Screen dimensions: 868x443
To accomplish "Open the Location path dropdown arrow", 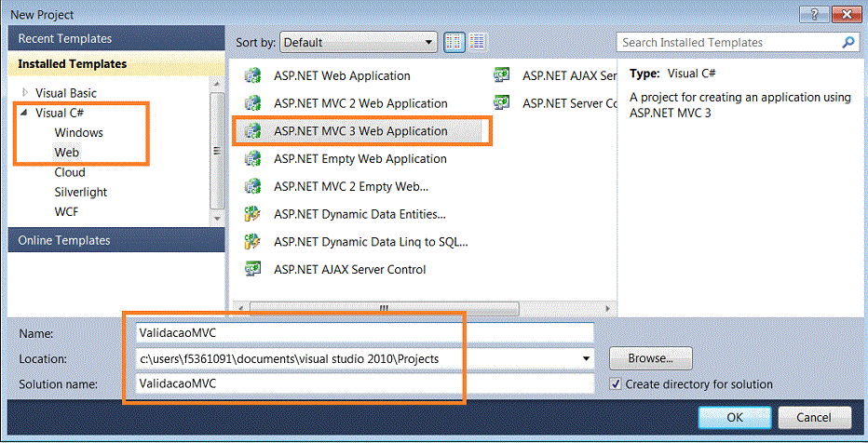I will coord(586,359).
